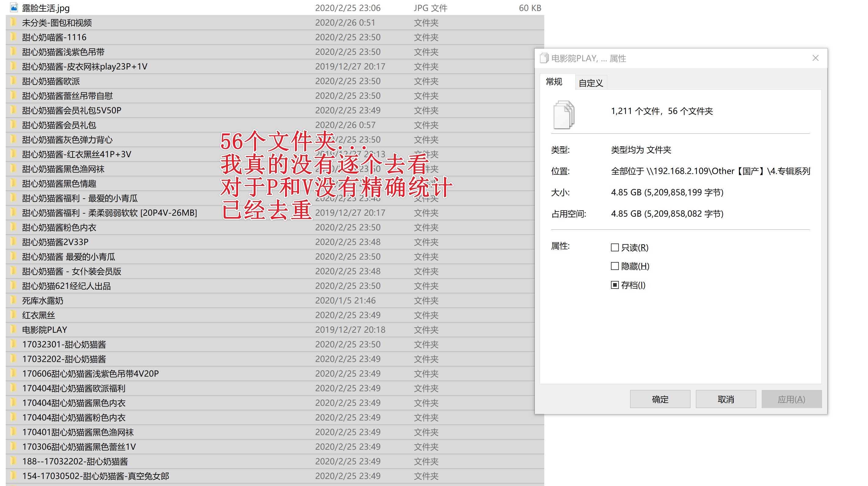This screenshot has height=486, width=868.
Task: Select row 甜心奶猫酱 最爱的小青瓜
Action: pyautogui.click(x=275, y=257)
